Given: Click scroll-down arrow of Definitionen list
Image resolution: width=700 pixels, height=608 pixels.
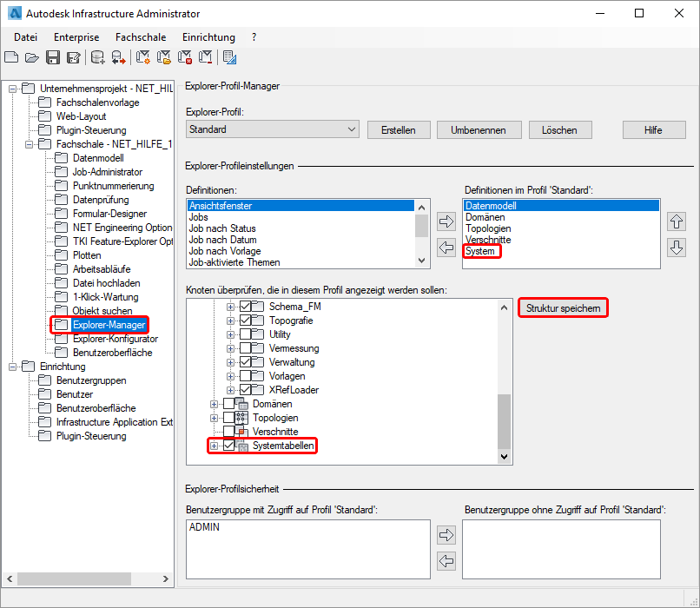Looking at the screenshot, I should [x=421, y=261].
